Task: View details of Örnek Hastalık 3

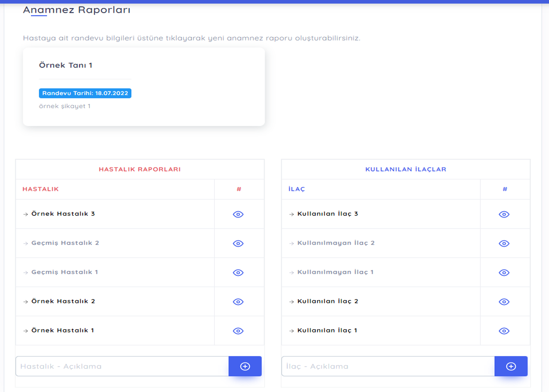Action: tap(238, 214)
